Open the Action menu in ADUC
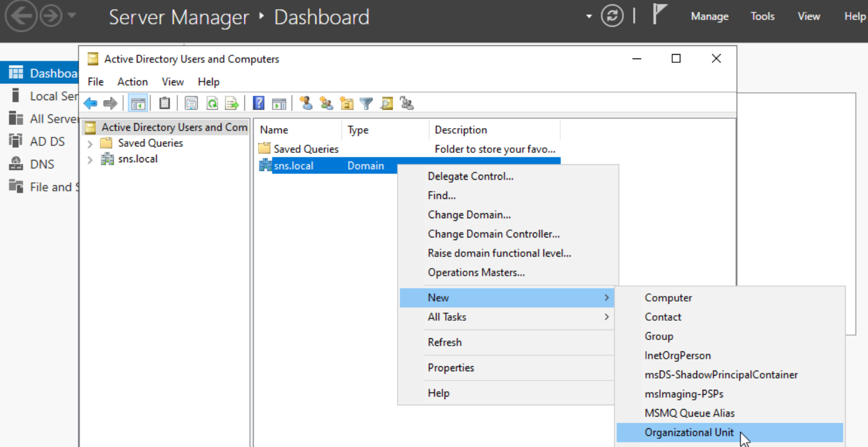The width and height of the screenshot is (868, 447). pyautogui.click(x=132, y=81)
